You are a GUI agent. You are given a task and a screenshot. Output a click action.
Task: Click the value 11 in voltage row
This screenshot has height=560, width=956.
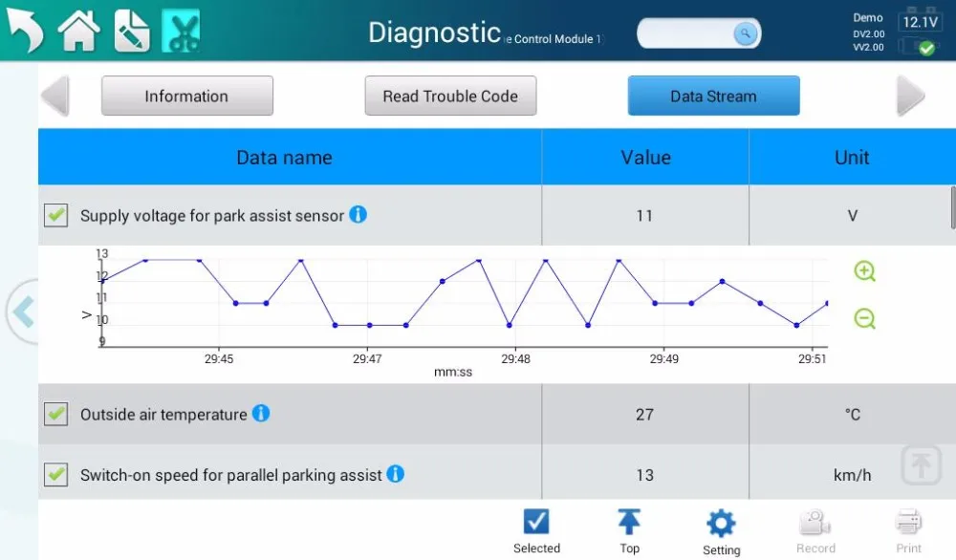click(644, 216)
